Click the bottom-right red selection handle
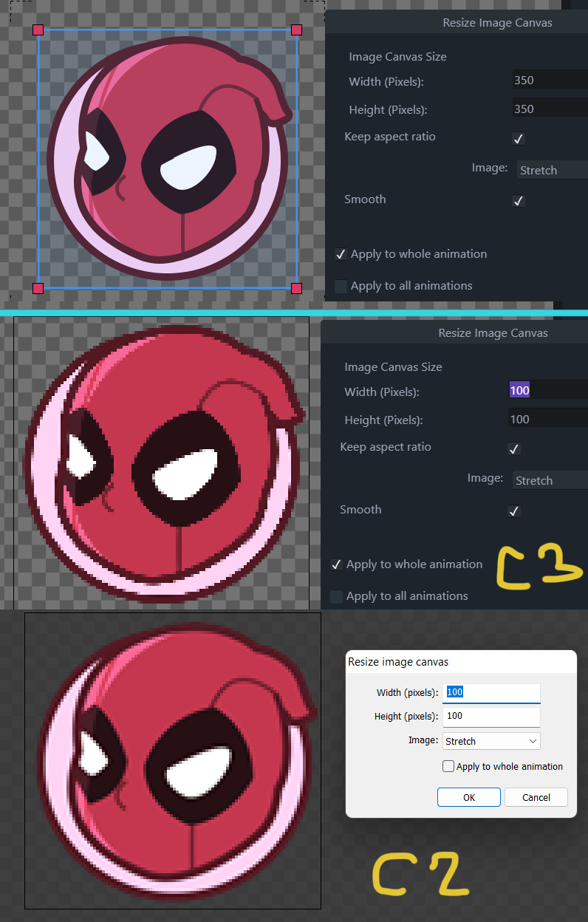 pyautogui.click(x=296, y=288)
